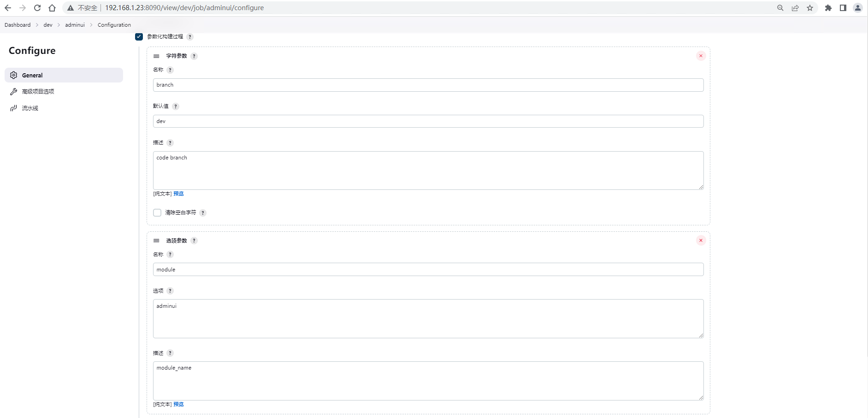Show help for string parameter 描述
The width and height of the screenshot is (868, 418).
[170, 143]
